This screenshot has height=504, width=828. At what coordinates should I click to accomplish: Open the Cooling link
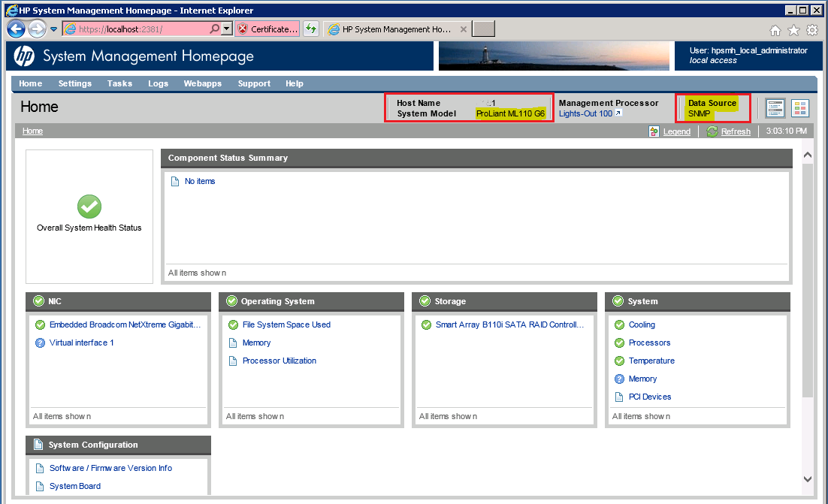(642, 324)
